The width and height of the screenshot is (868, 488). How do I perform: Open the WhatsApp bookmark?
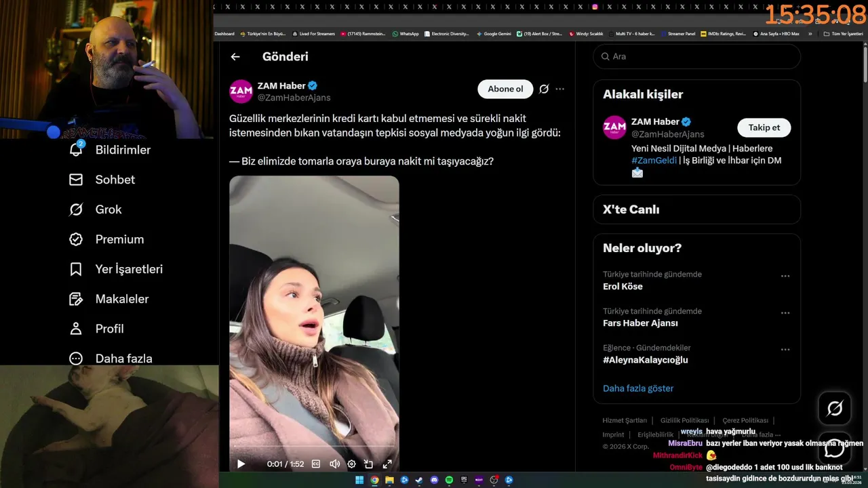pos(406,34)
